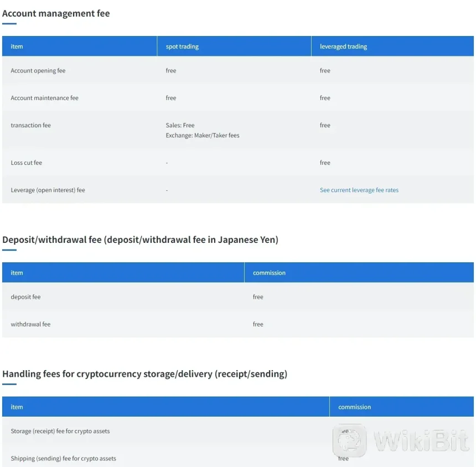Image resolution: width=476 pixels, height=467 pixels.
Task: Select the 'spot trading' column header
Action: [x=182, y=46]
